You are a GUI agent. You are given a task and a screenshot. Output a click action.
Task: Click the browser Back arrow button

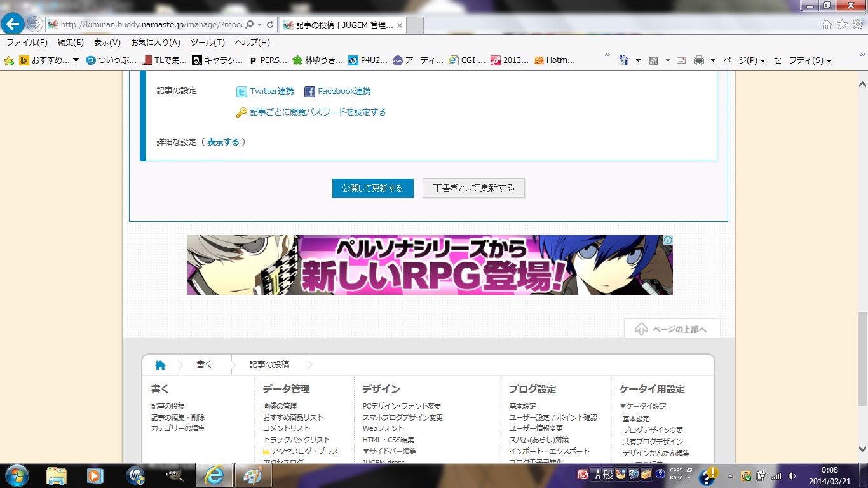click(x=13, y=24)
